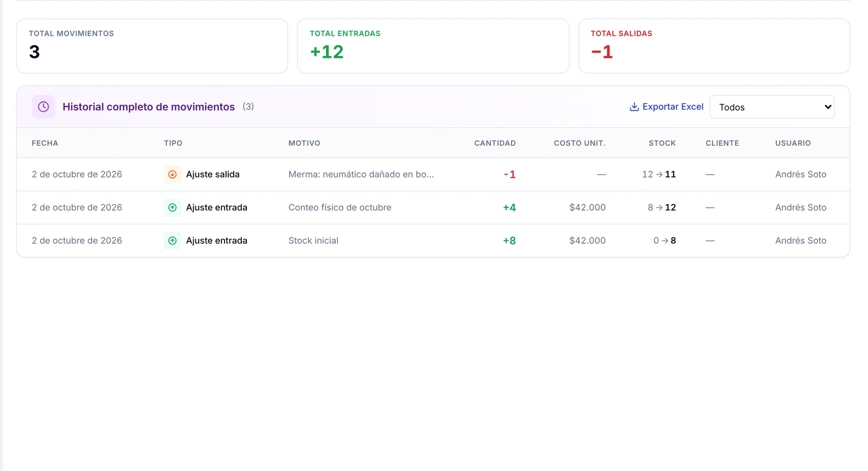Click 'Historial completo de movimientos' heading
The height and width of the screenshot is (471, 868).
point(149,107)
